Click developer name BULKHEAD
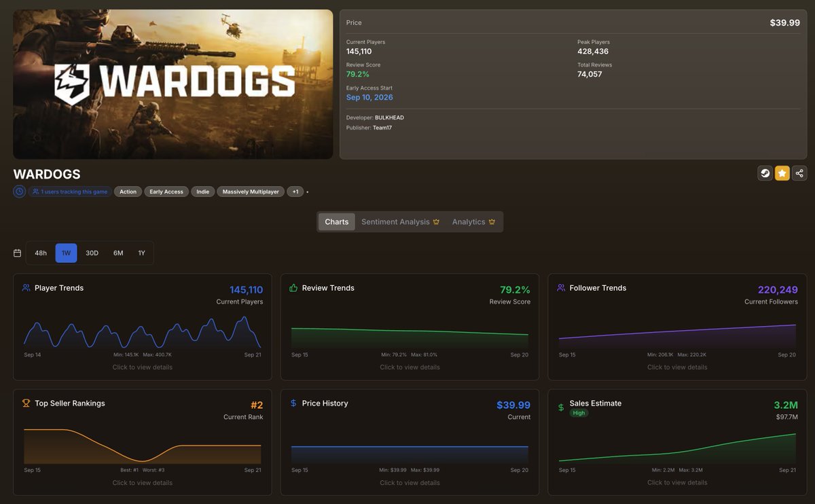 (389, 118)
